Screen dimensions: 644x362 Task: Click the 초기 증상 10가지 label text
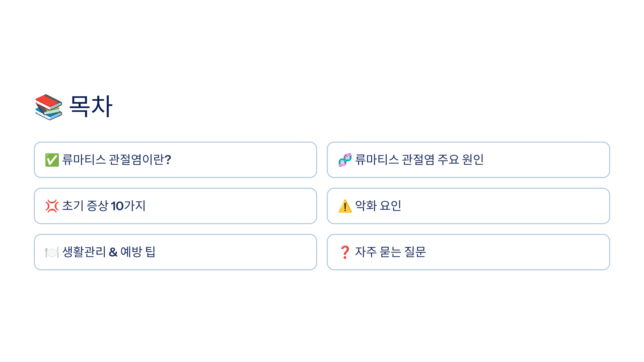[104, 206]
